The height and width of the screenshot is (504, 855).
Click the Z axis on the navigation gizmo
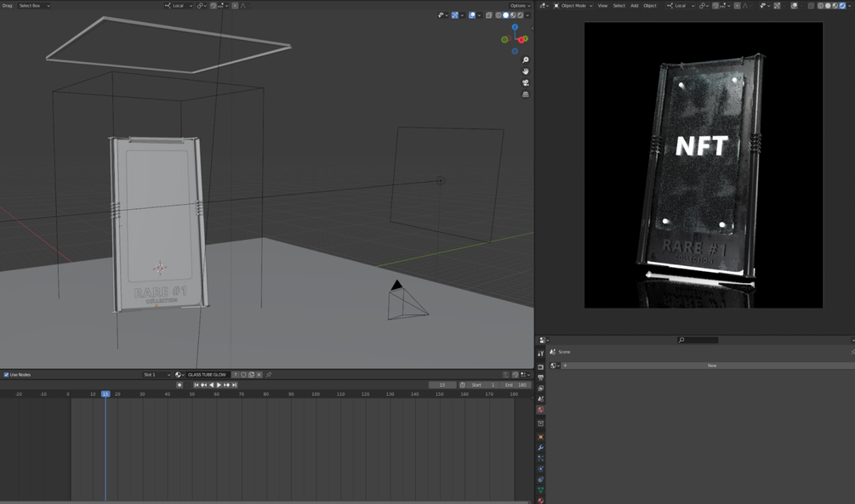(515, 27)
